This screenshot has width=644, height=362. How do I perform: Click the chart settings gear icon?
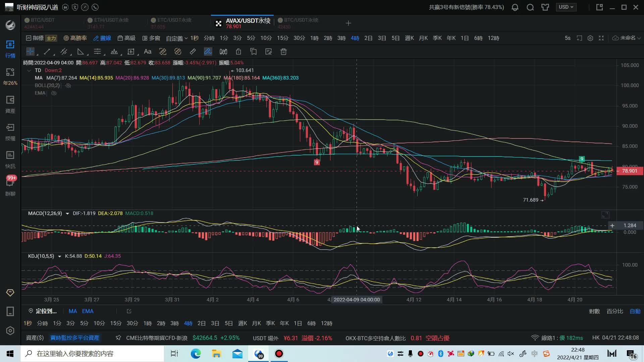pyautogui.click(x=590, y=38)
